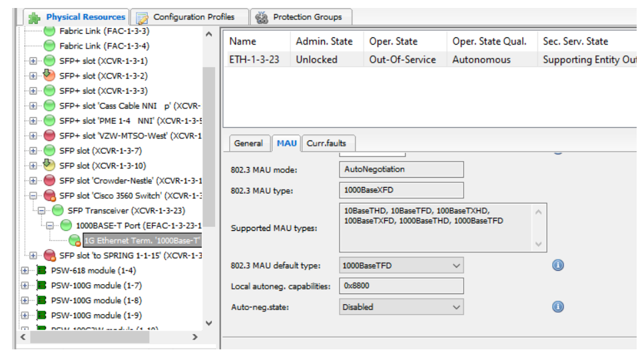The width and height of the screenshot is (644, 354).
Task: Click red status icon of Crowder-Nestle slot
Action: 49,180
